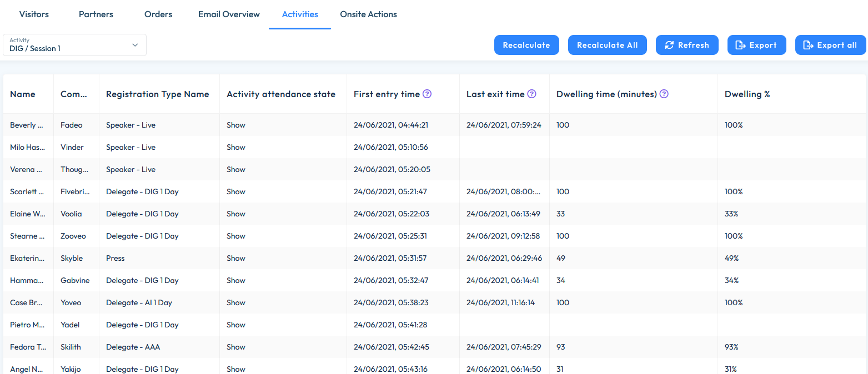The width and height of the screenshot is (868, 374).
Task: View the Email Overview tab
Action: (229, 14)
